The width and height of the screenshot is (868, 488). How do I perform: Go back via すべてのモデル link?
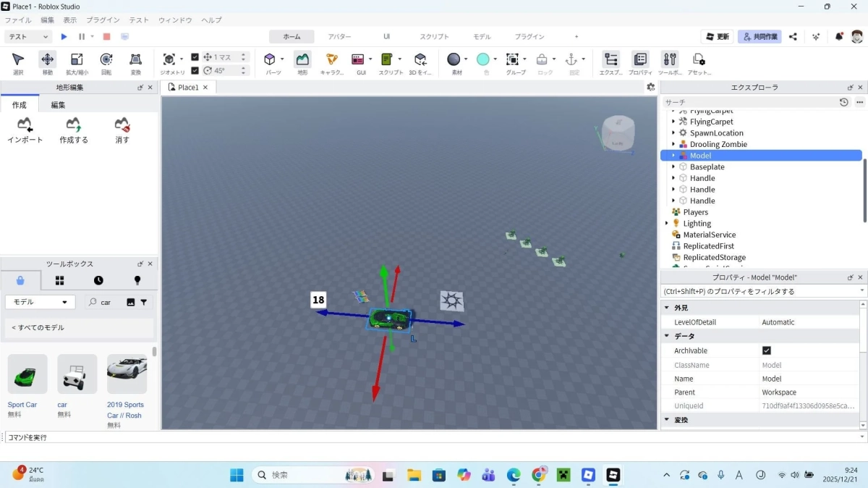coord(38,327)
